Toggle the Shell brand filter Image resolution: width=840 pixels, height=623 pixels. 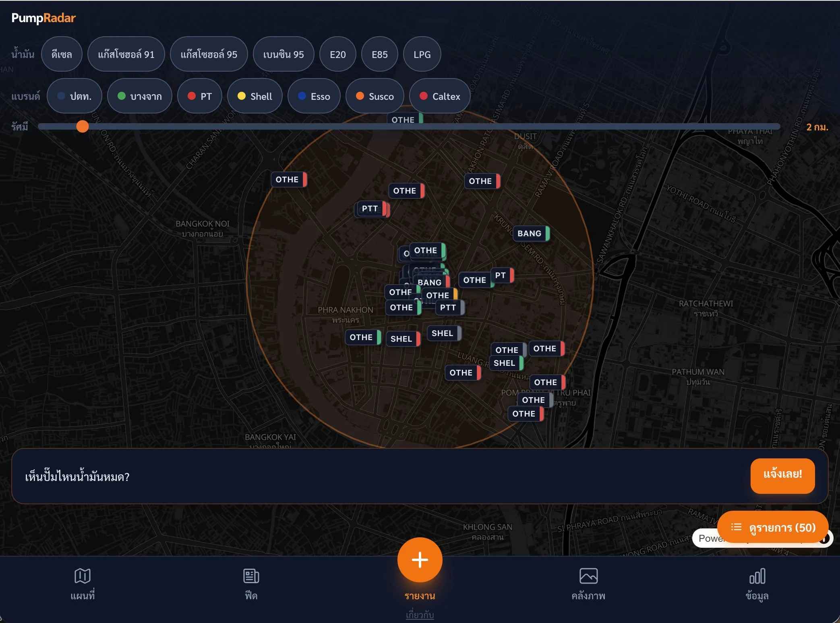pos(255,96)
